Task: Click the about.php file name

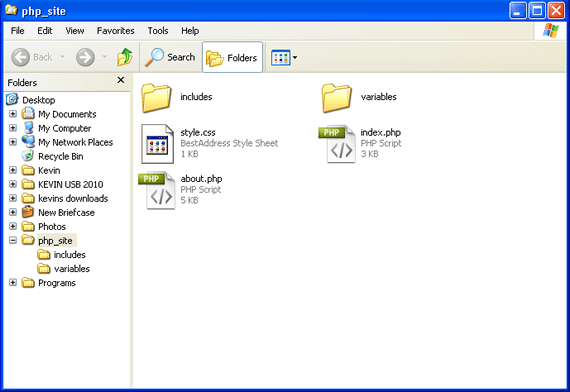Action: coord(201,179)
